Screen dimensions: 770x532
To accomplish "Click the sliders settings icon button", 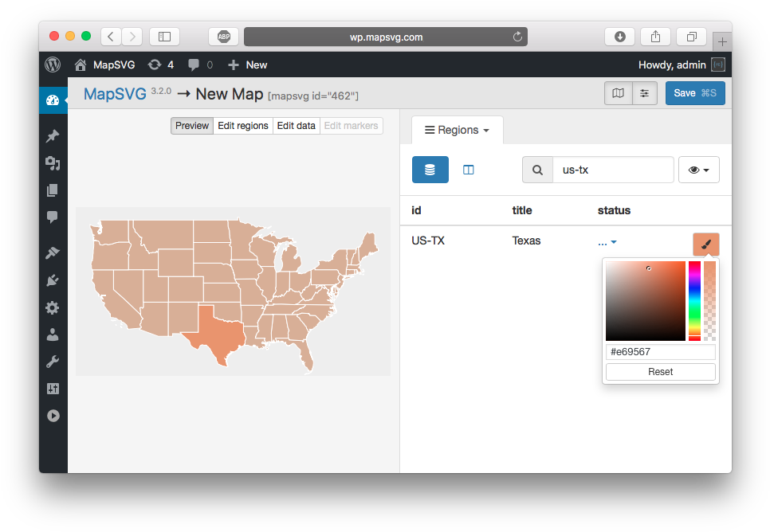I will point(645,93).
